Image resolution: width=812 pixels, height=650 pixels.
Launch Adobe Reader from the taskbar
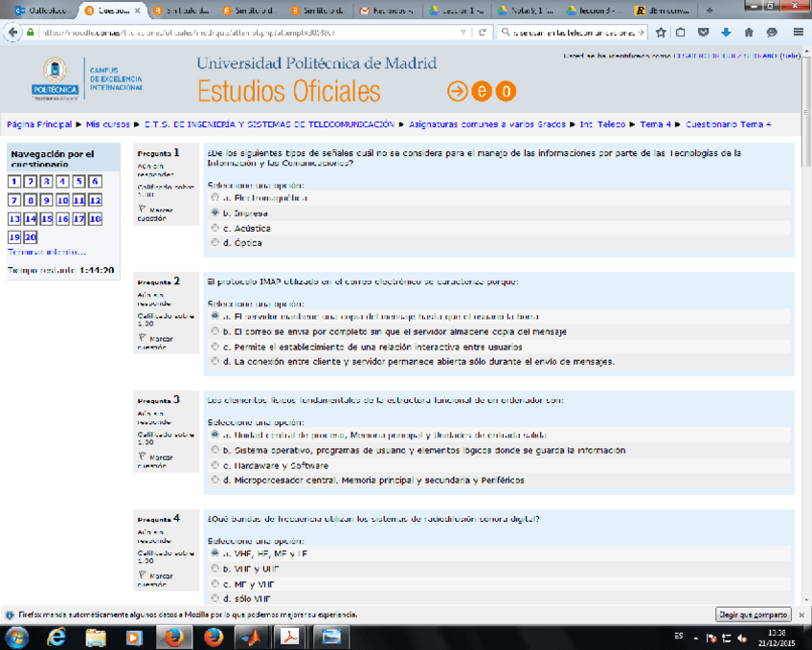[x=290, y=637]
